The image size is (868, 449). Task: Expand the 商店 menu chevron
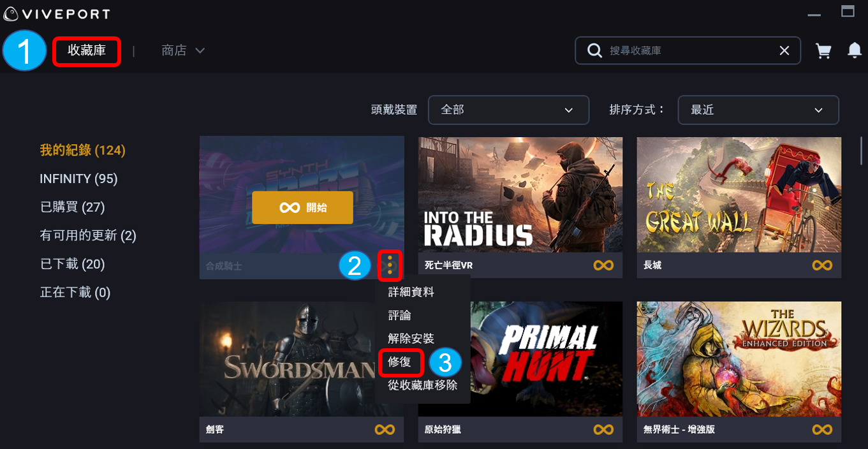(200, 50)
